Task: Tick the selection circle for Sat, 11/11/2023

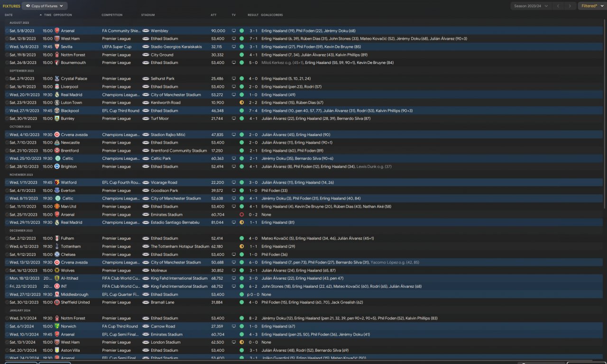Action: coord(7,207)
